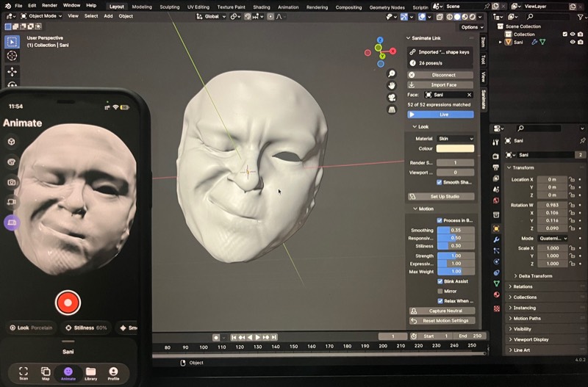
Task: Open rotation Mode Quaternion dropdown
Action: click(x=553, y=238)
